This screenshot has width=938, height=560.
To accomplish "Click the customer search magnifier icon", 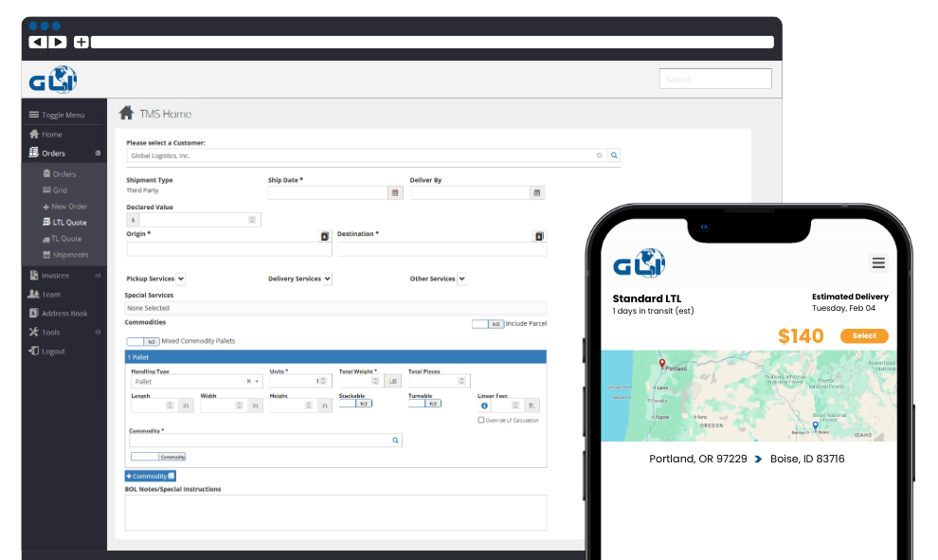I will (x=614, y=155).
